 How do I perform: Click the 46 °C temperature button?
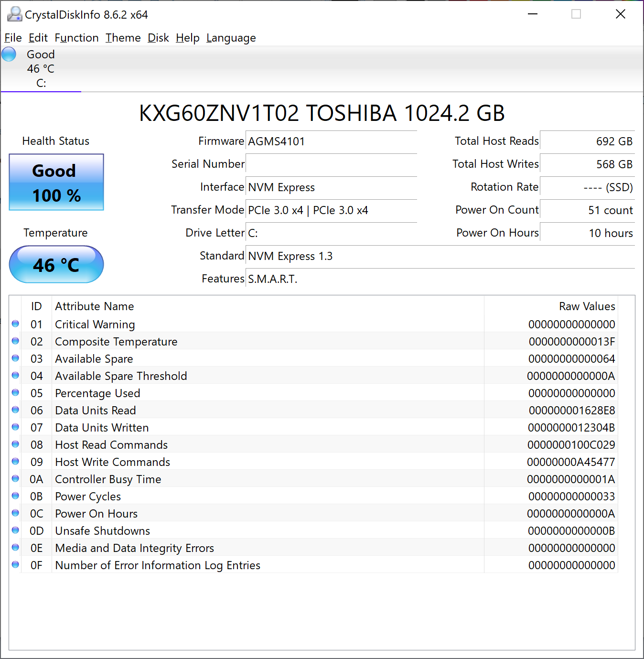pos(56,264)
